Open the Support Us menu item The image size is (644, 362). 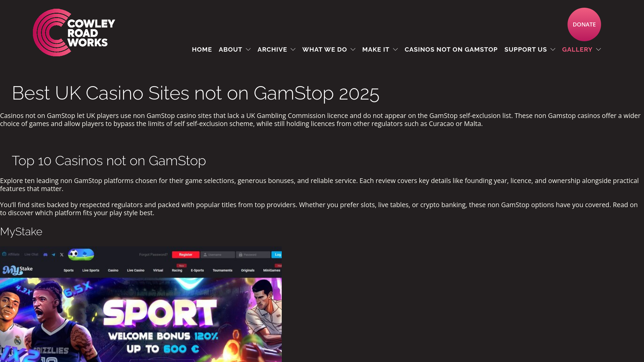526,50
